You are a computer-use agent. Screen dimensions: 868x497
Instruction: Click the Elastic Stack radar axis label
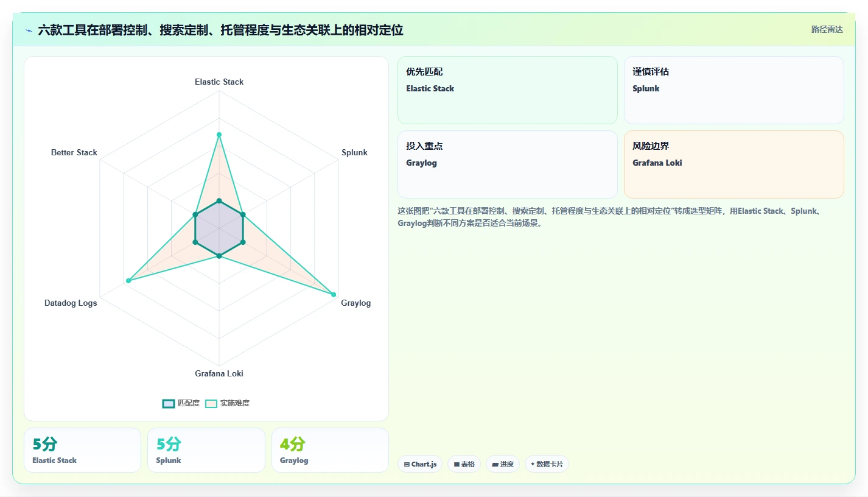pyautogui.click(x=219, y=82)
